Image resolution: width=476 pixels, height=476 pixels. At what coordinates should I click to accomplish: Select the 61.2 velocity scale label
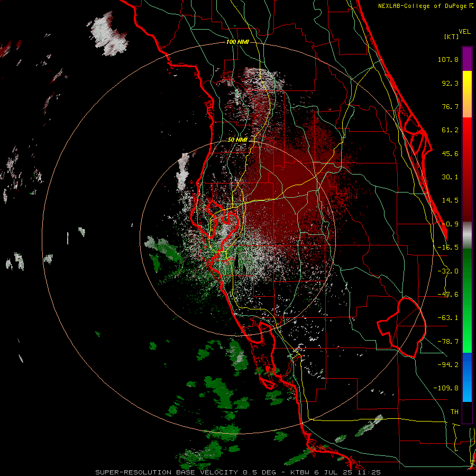point(450,130)
